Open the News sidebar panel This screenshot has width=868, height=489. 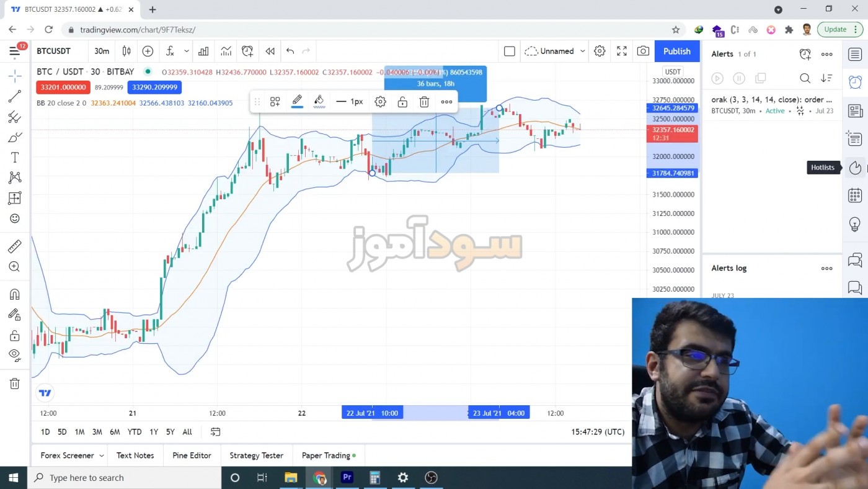[855, 111]
